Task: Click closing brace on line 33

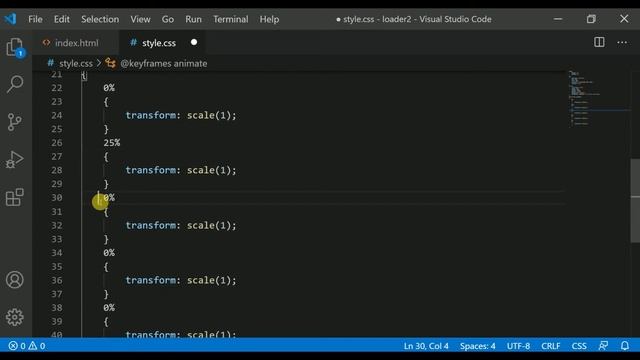Action: tap(106, 239)
